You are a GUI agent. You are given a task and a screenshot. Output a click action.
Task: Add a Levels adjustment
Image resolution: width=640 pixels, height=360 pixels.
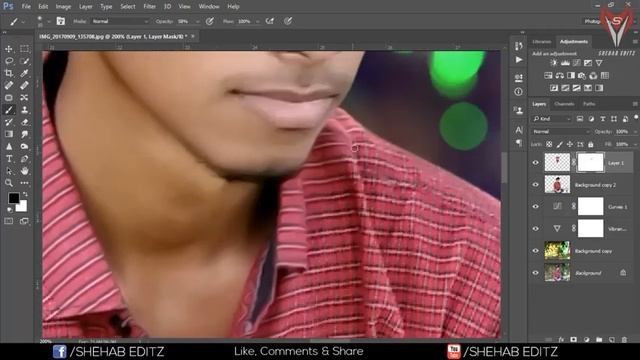565,63
